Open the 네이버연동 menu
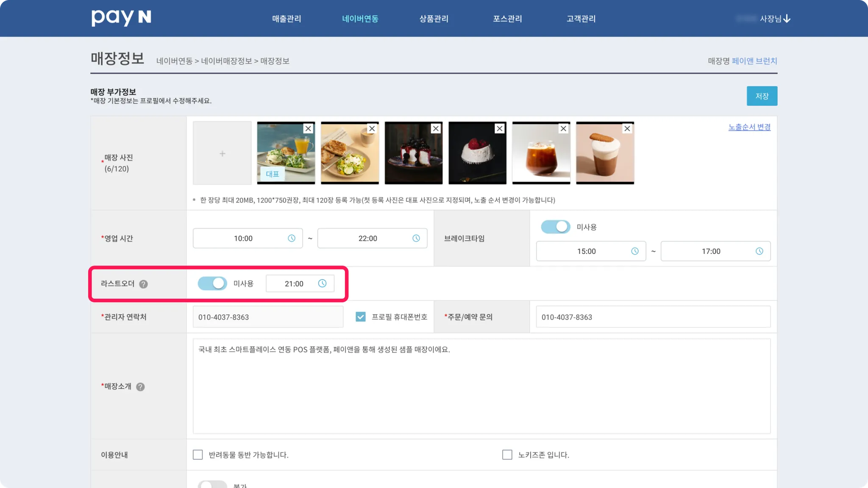The image size is (868, 488). pyautogui.click(x=360, y=19)
